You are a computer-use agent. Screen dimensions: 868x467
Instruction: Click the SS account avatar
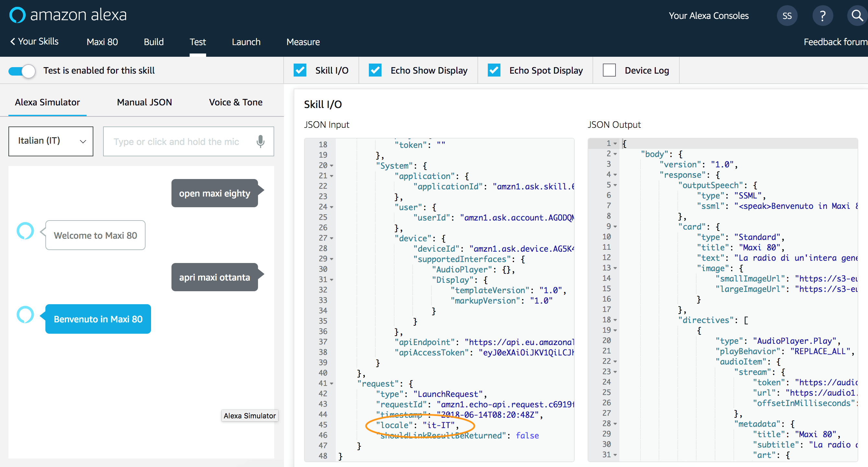point(787,15)
